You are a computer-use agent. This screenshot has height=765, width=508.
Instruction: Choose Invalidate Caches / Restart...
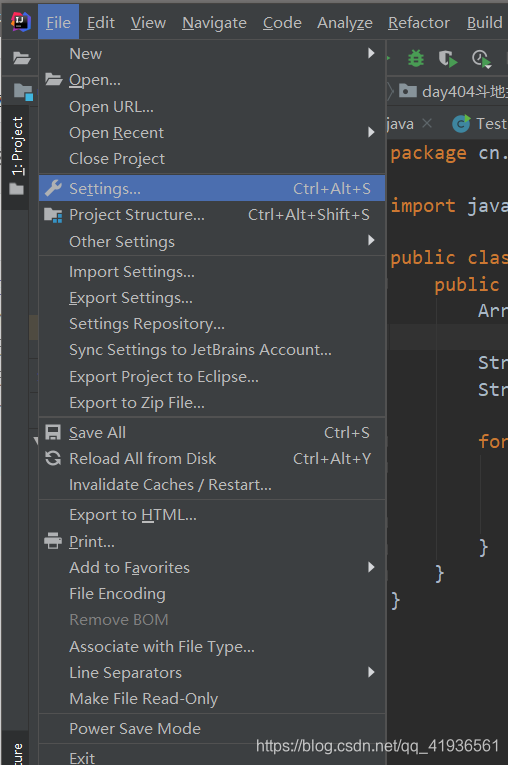point(212,484)
